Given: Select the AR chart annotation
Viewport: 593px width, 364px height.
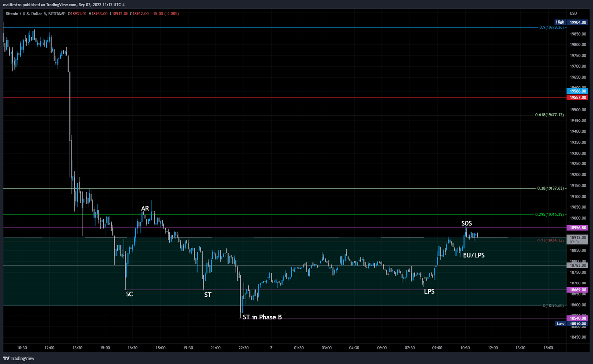Looking at the screenshot, I should pyautogui.click(x=145, y=209).
